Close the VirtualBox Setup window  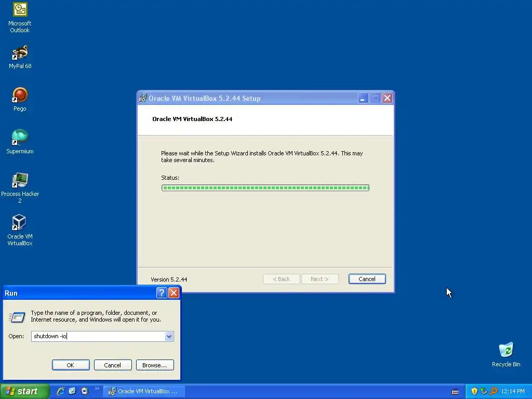pyautogui.click(x=388, y=98)
